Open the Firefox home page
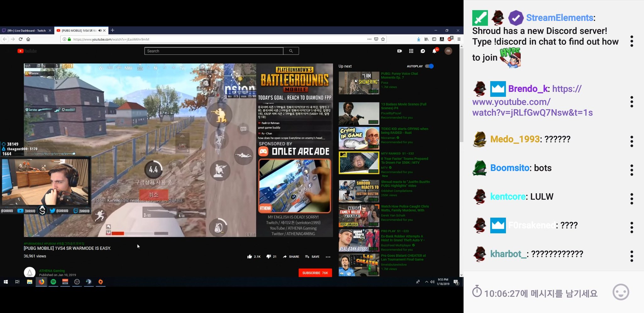 pos(28,39)
